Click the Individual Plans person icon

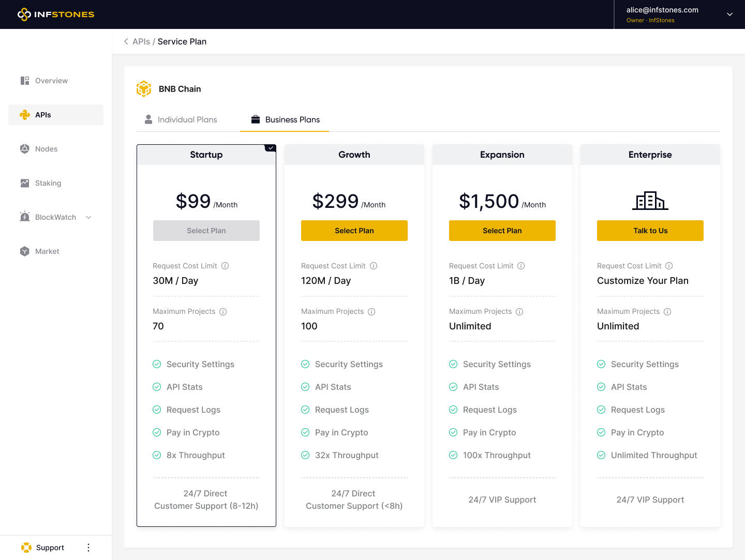point(148,119)
